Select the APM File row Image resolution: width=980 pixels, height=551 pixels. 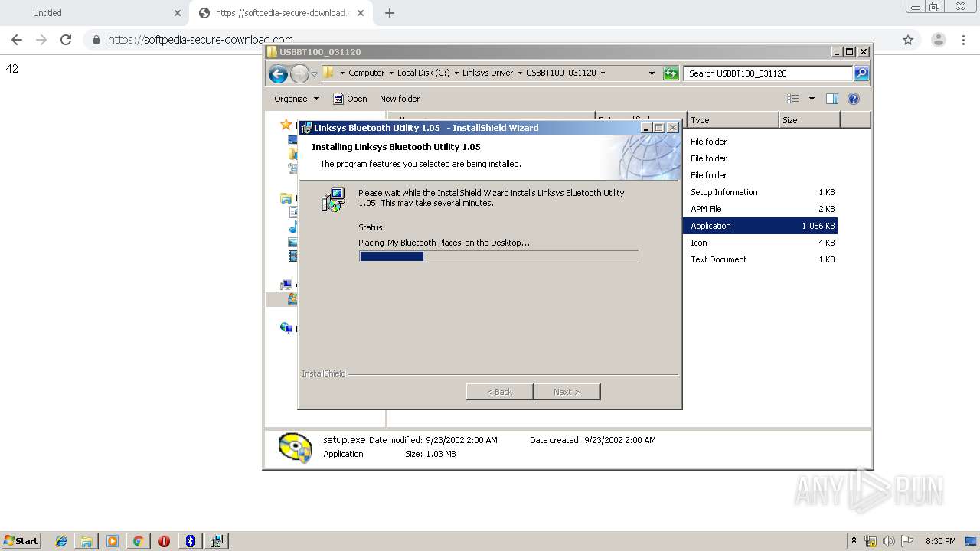[x=760, y=209]
